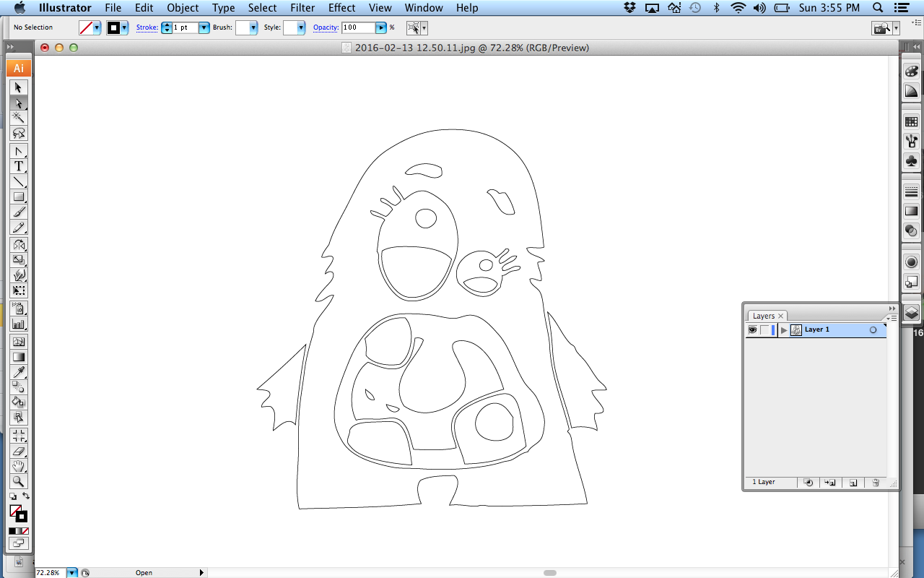Select the Rectangle tool

[19, 197]
